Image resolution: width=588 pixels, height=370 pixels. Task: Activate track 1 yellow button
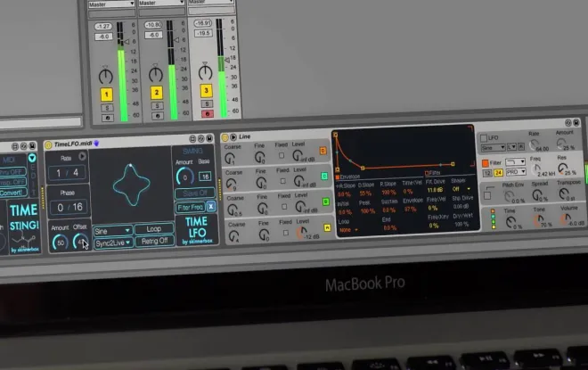[107, 95]
